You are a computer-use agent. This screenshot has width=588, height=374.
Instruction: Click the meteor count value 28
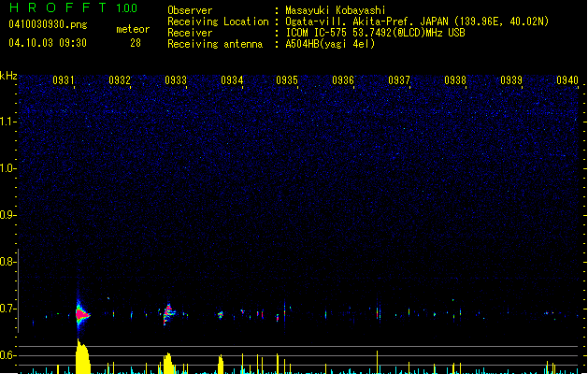click(x=136, y=43)
